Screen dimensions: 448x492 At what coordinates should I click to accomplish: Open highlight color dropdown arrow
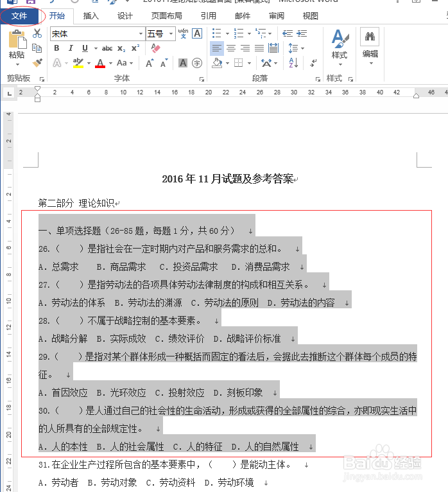point(89,63)
